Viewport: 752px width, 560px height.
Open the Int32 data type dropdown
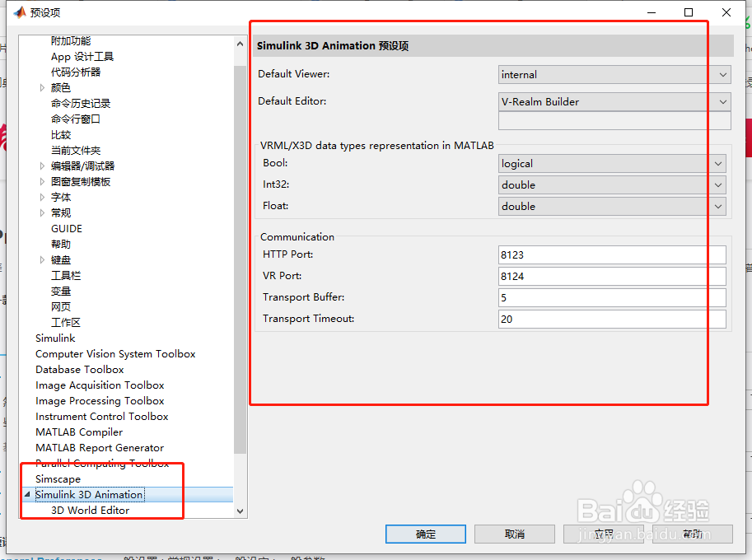(x=612, y=185)
